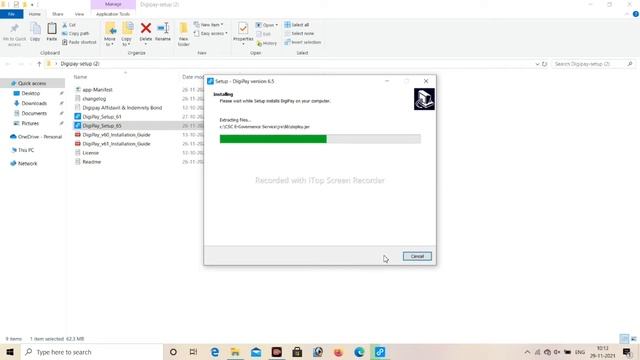Switch to the Home ribbon tab
Viewport: 640px width, 360px height.
[x=35, y=14]
